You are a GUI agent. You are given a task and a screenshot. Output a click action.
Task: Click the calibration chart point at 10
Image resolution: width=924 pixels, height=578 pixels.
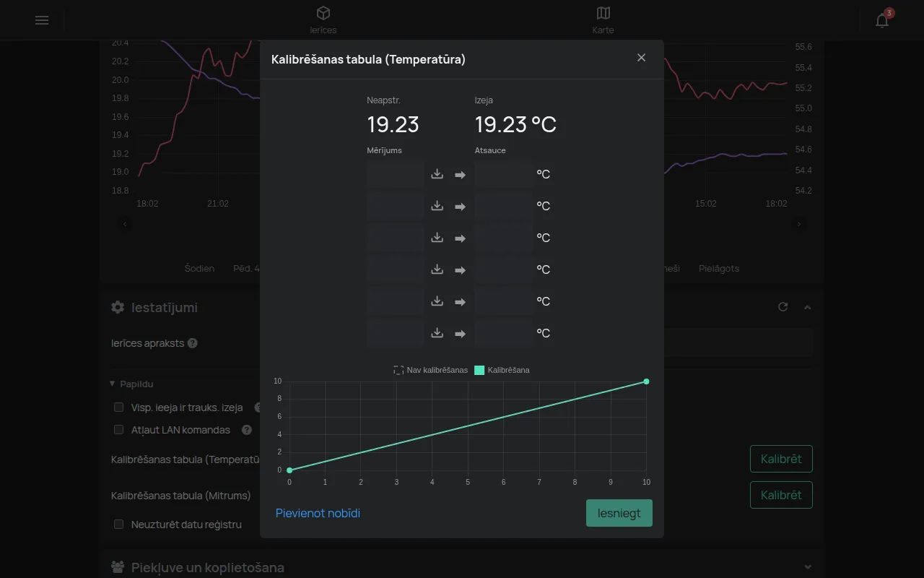click(646, 381)
